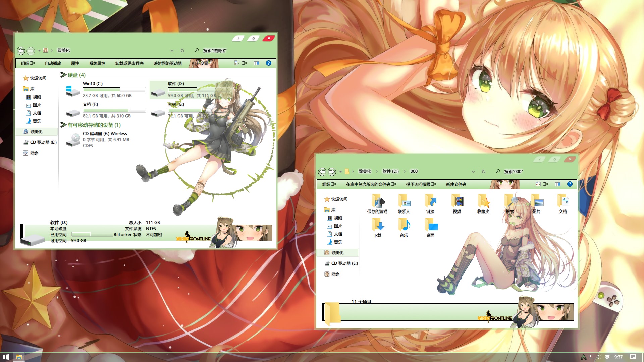Open 组织 dropdown in 致美化 window
Viewport: 644px width, 362px height.
point(28,63)
